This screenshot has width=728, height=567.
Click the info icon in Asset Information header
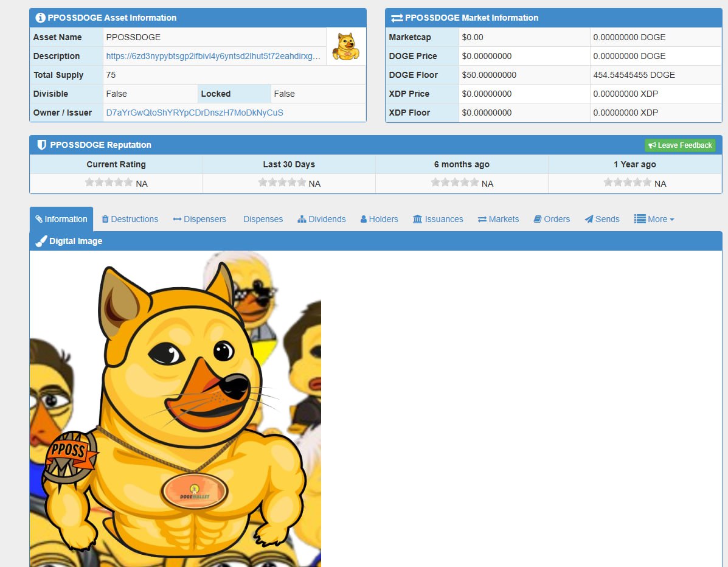coord(40,18)
